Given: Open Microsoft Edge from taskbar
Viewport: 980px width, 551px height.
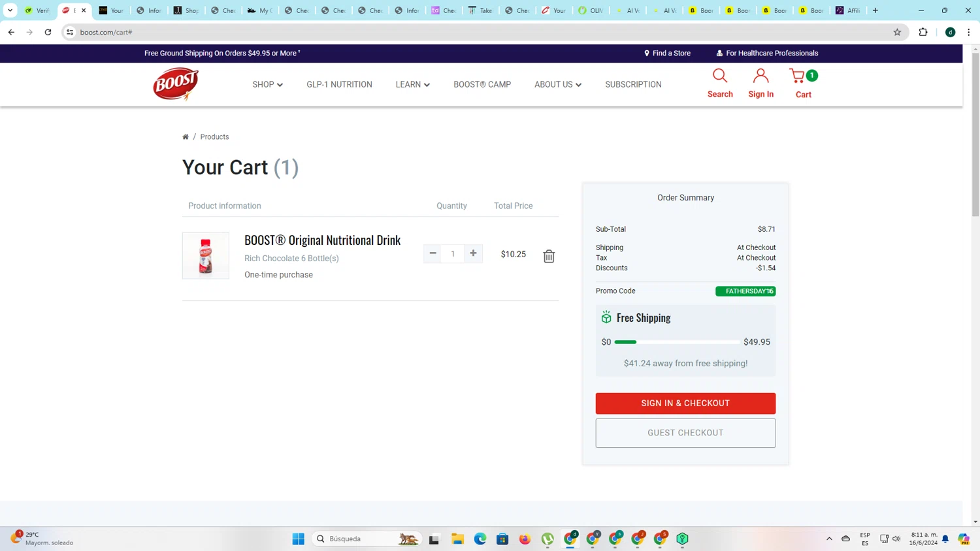Looking at the screenshot, I should [480, 539].
